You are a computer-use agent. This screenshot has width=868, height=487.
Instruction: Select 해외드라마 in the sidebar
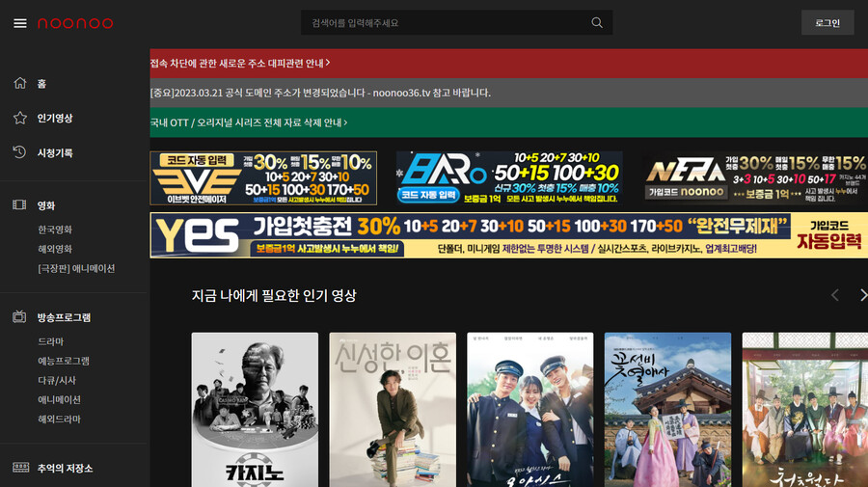tap(59, 419)
